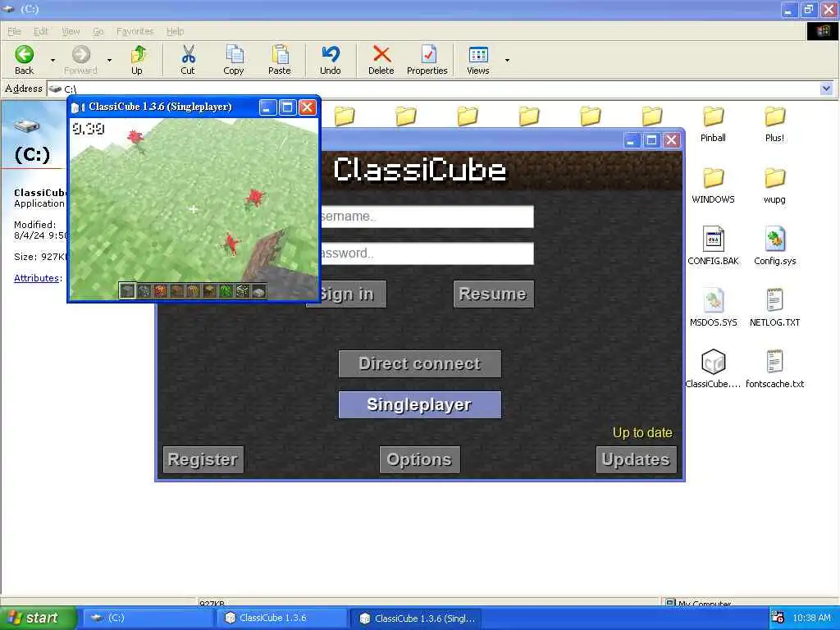Open the File menu
The height and width of the screenshot is (630, 840).
[15, 31]
